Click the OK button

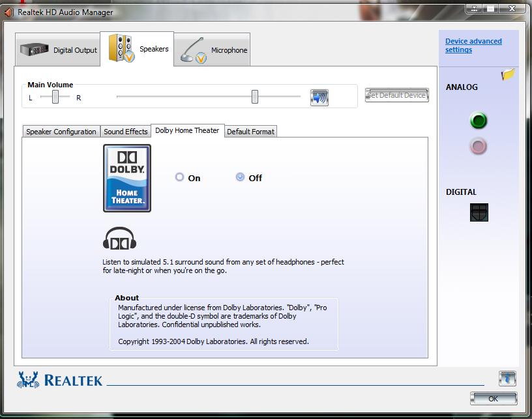pos(494,399)
